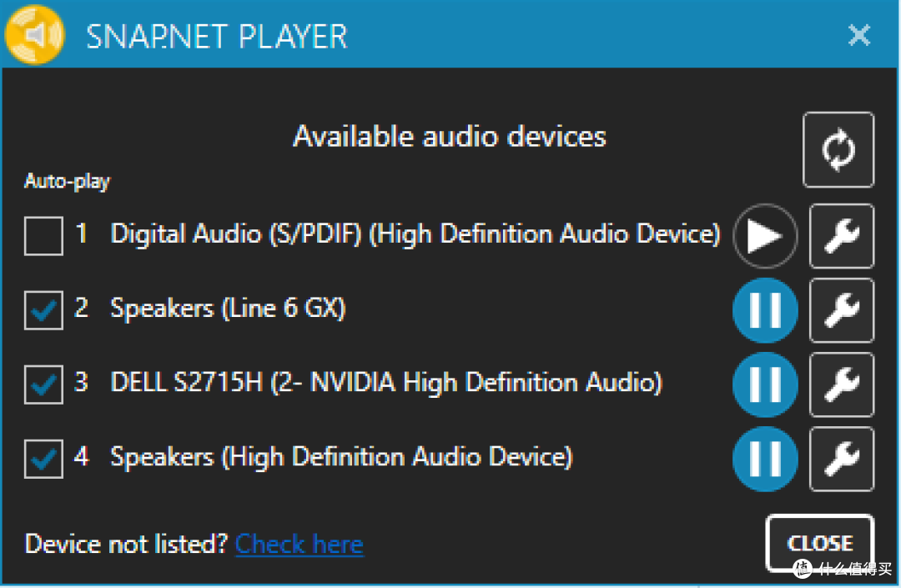The width and height of the screenshot is (901, 588).
Task: Disable auto-play for DELL S2715H
Action: point(43,384)
